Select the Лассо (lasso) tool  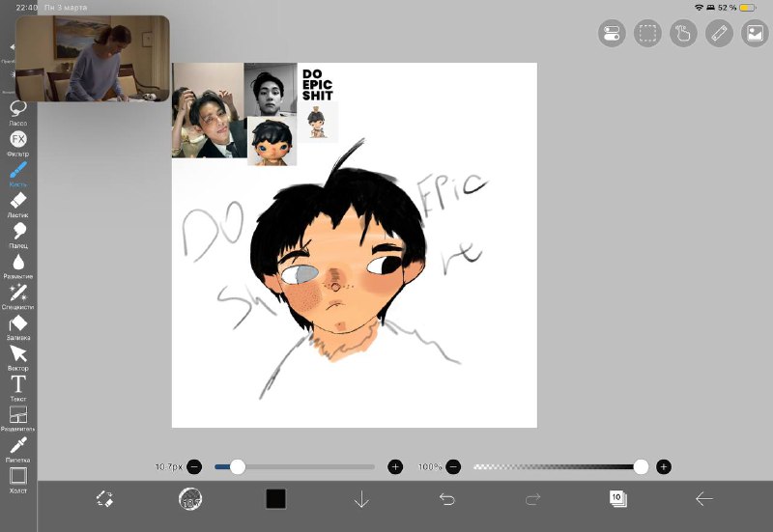coord(17,109)
